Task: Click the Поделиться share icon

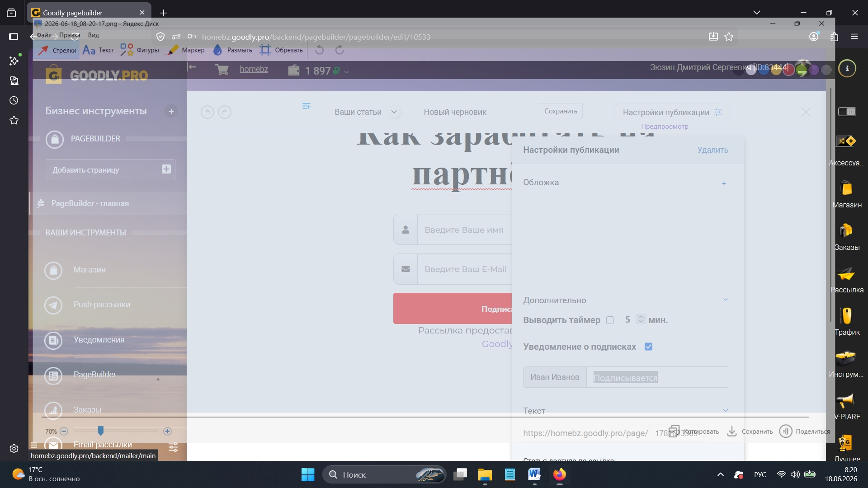Action: [786, 431]
